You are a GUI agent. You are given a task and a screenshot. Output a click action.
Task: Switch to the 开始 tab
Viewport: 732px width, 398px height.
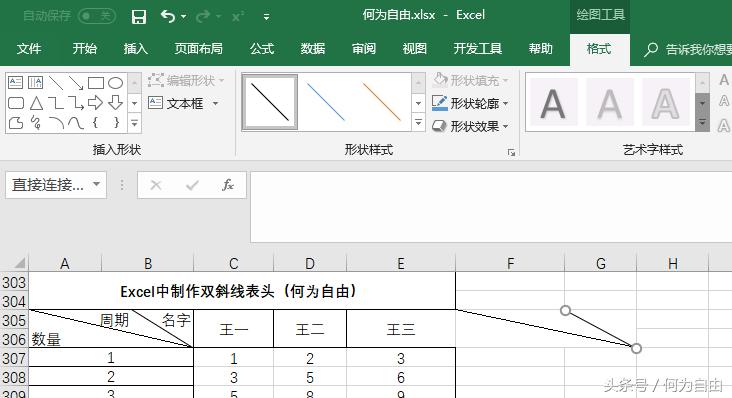[x=84, y=49]
